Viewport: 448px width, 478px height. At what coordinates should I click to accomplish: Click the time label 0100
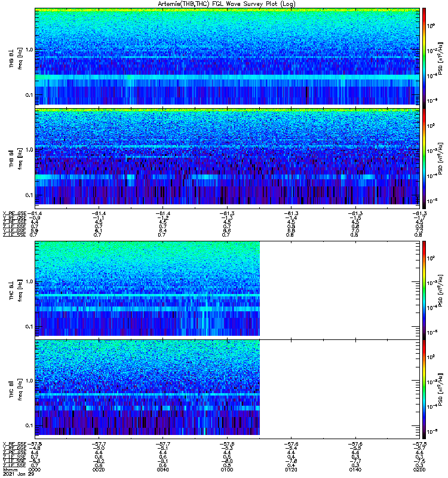(x=227, y=470)
